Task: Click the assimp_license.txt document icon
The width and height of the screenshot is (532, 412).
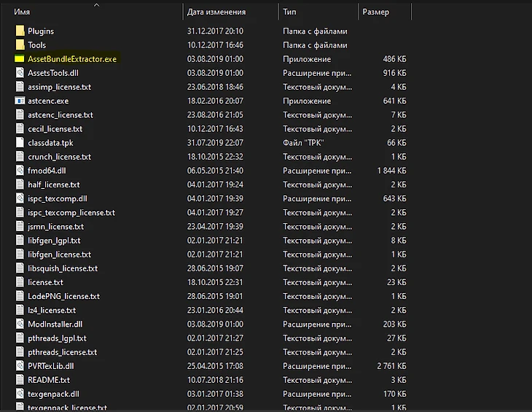Action: pyautogui.click(x=20, y=87)
